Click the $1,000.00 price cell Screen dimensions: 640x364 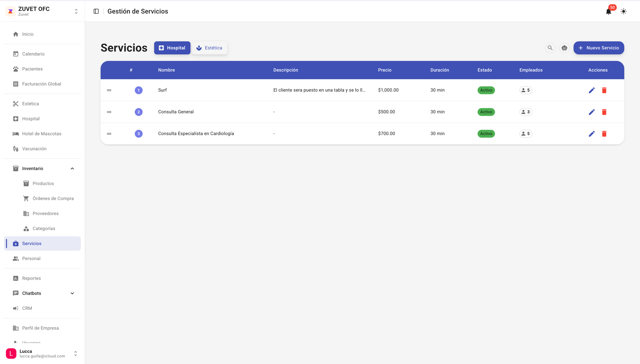tap(388, 90)
